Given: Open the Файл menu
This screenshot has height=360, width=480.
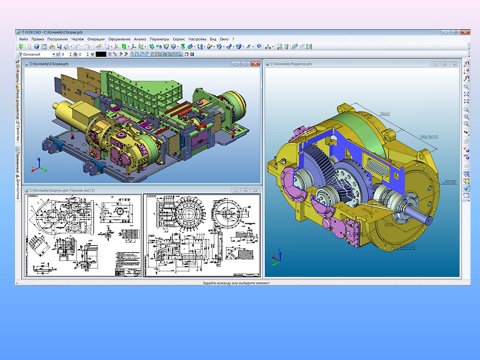Looking at the screenshot, I should pyautogui.click(x=23, y=39).
